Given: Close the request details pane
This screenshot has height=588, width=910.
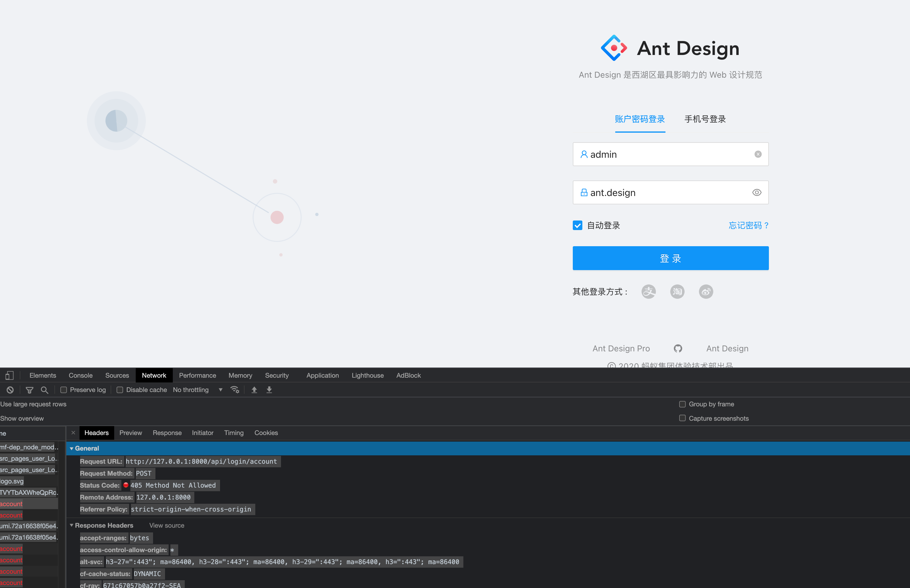Looking at the screenshot, I should tap(73, 433).
